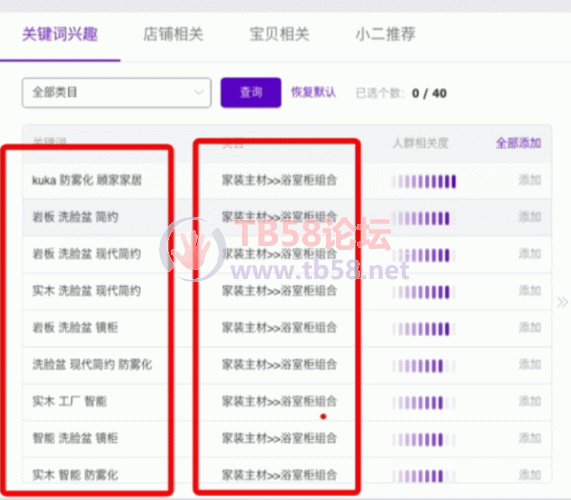
Task: Select the 关键词兴趣 tab
Action: (60, 35)
